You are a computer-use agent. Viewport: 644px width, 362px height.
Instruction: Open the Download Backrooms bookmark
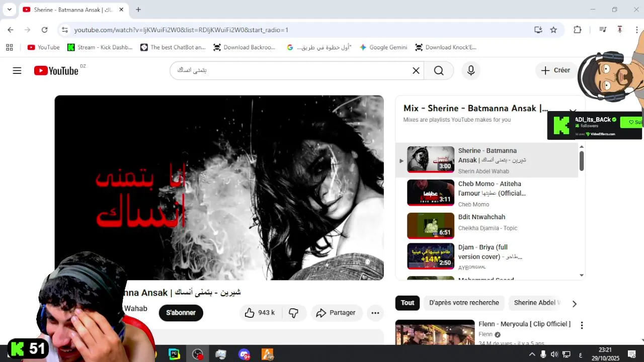coord(245,47)
